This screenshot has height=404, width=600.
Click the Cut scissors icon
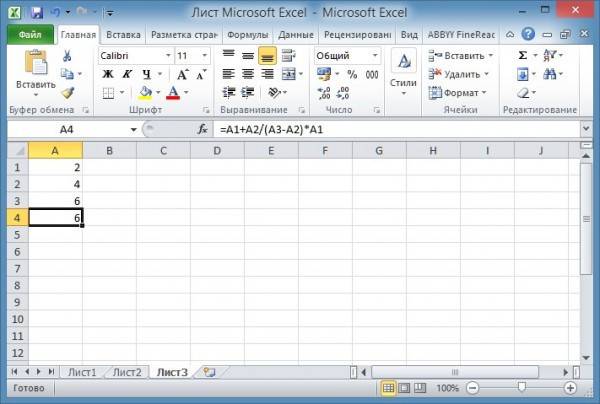[x=68, y=56]
